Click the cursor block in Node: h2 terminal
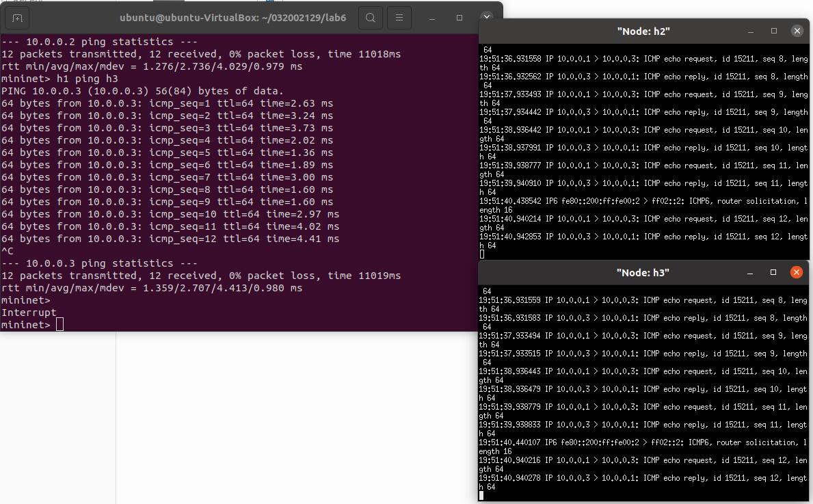This screenshot has width=813, height=504. pyautogui.click(x=481, y=254)
